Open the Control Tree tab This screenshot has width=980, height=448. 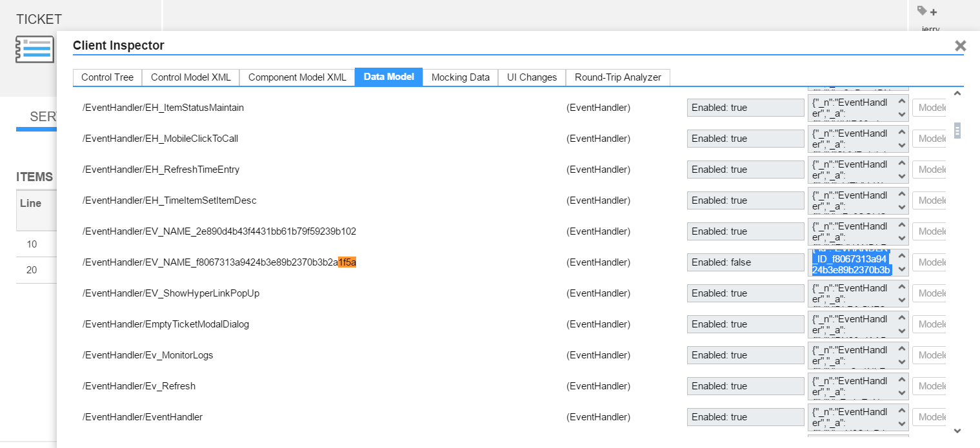point(107,77)
